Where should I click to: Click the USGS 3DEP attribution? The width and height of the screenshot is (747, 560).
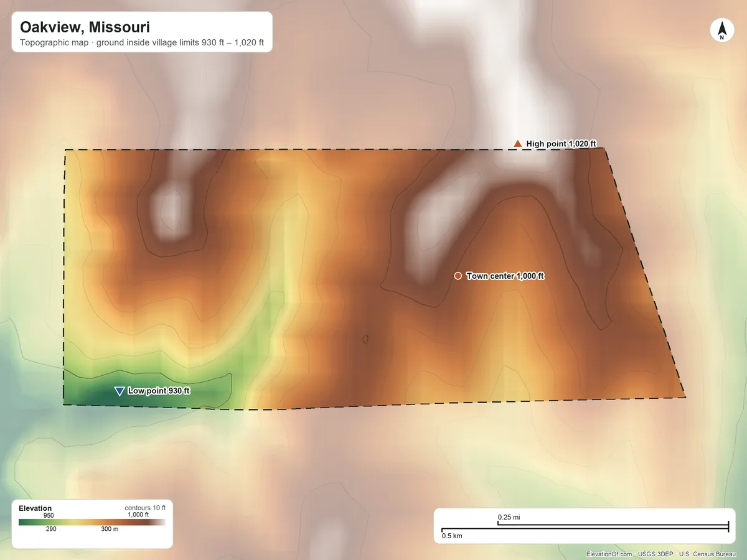point(655,554)
